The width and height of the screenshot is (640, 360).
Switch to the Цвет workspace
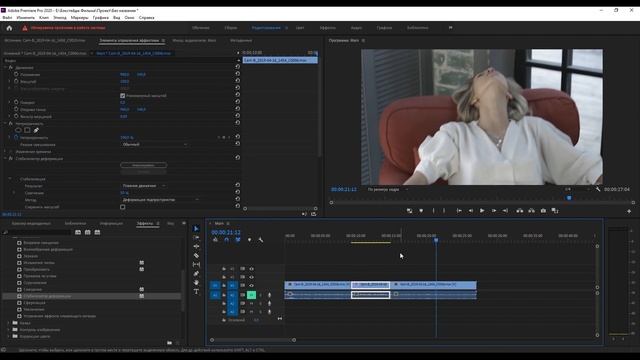(x=300, y=28)
